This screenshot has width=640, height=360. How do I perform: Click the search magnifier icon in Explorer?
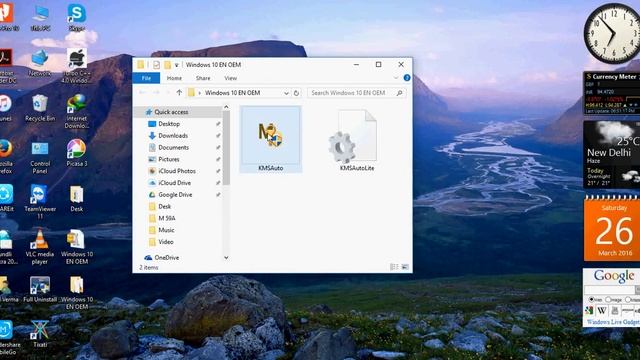(x=399, y=93)
